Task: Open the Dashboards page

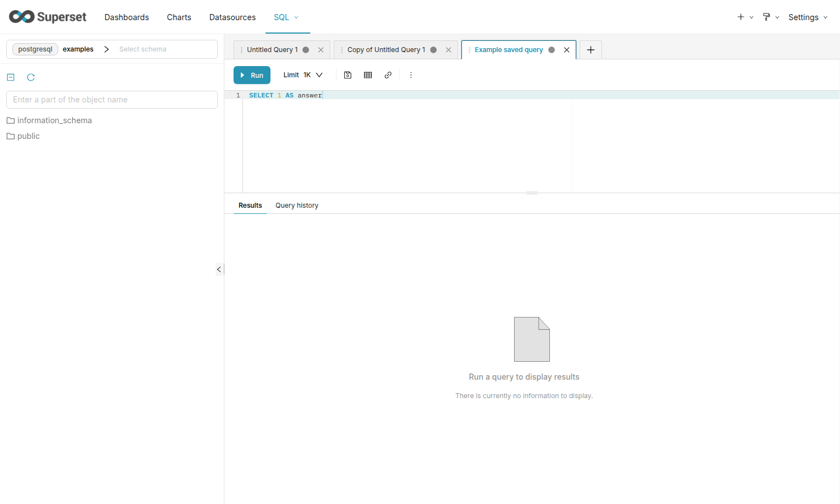Action: click(127, 17)
